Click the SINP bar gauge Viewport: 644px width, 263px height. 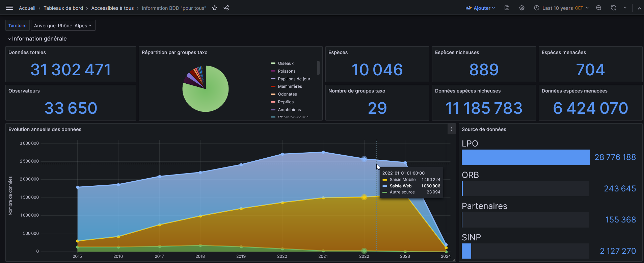(x=526, y=251)
